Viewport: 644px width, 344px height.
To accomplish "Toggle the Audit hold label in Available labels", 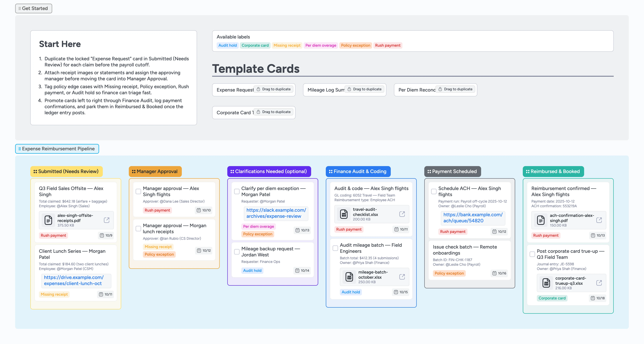I will (227, 45).
